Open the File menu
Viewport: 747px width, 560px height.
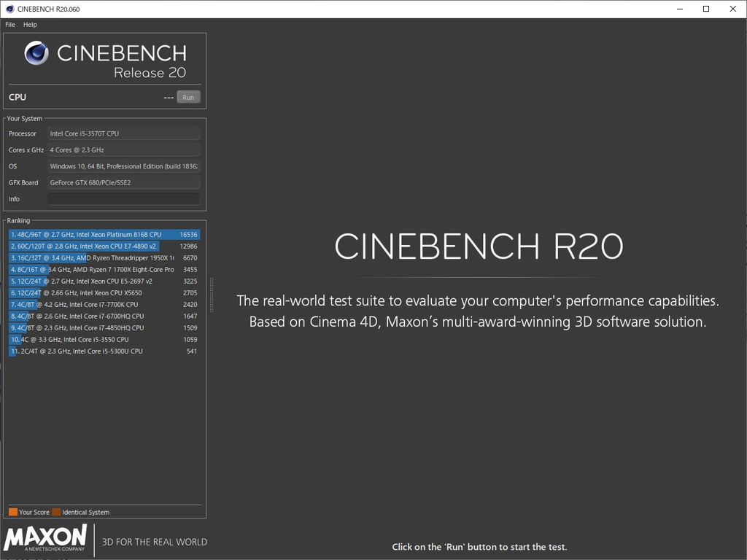click(x=9, y=24)
